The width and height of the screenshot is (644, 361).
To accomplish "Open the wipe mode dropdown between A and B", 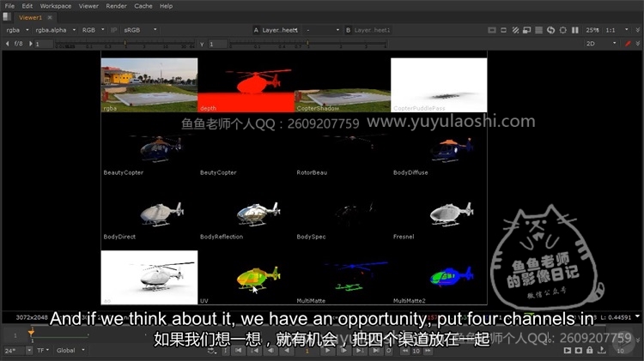I will (323, 30).
